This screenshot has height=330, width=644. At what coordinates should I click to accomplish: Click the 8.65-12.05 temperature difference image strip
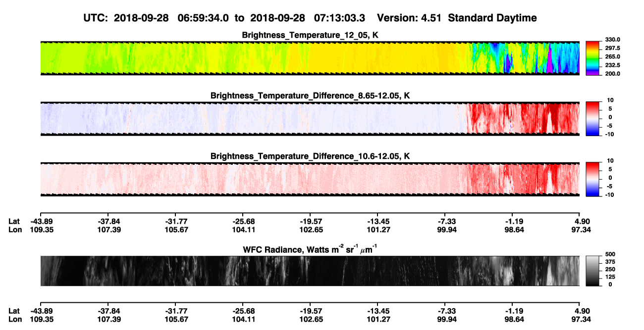(x=310, y=118)
